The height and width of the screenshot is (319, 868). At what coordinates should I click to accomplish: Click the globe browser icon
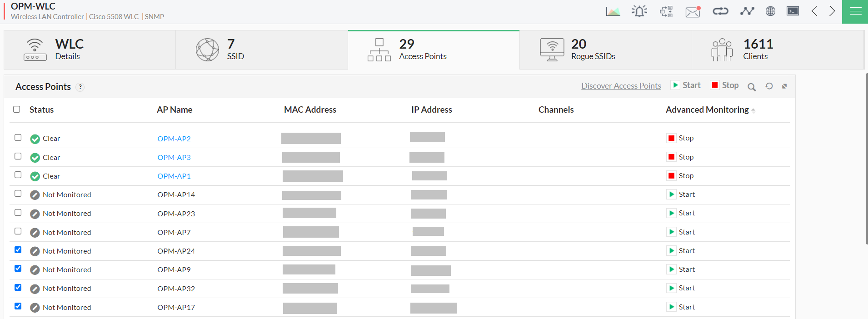(x=770, y=11)
